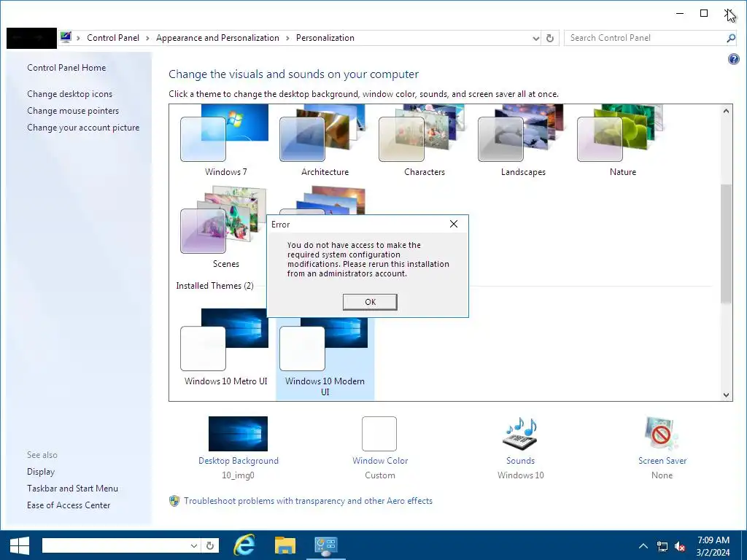Launch Internet Explorer from taskbar

tap(244, 545)
